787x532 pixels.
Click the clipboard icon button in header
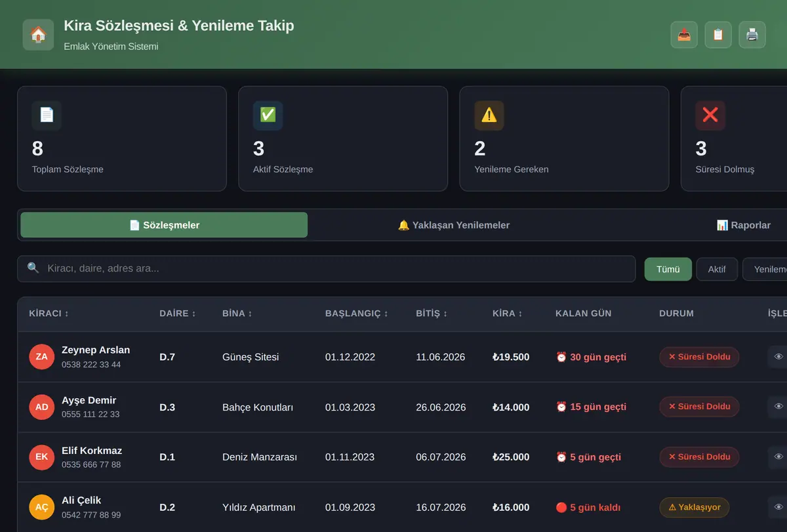718,35
